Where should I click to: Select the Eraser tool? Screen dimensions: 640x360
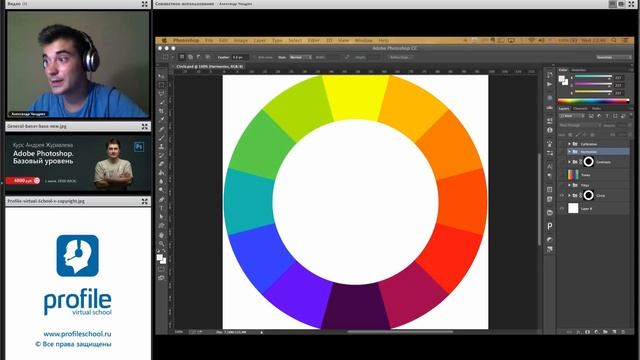coord(162,164)
